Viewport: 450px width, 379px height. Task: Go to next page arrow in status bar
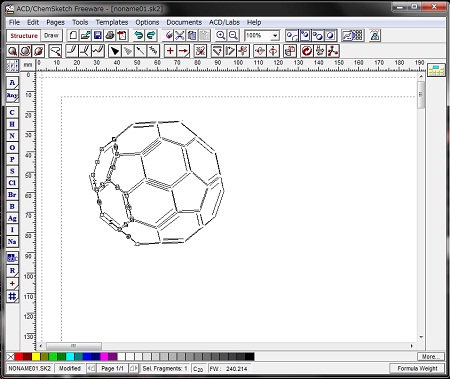[x=133, y=368]
